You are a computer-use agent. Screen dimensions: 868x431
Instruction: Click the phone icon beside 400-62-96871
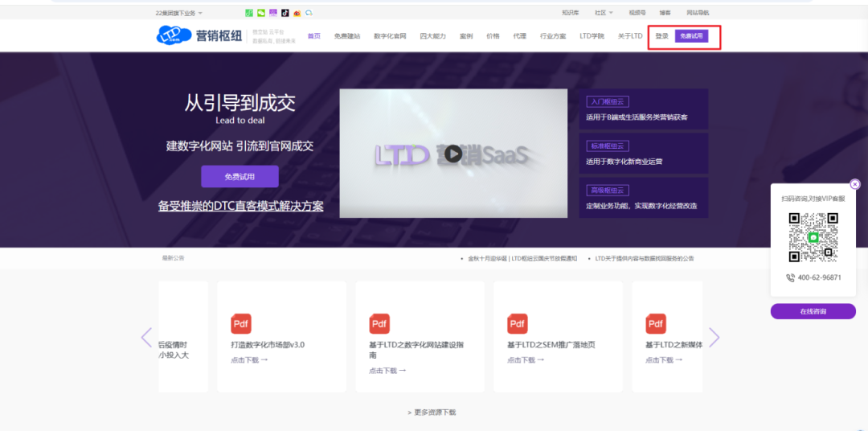790,277
